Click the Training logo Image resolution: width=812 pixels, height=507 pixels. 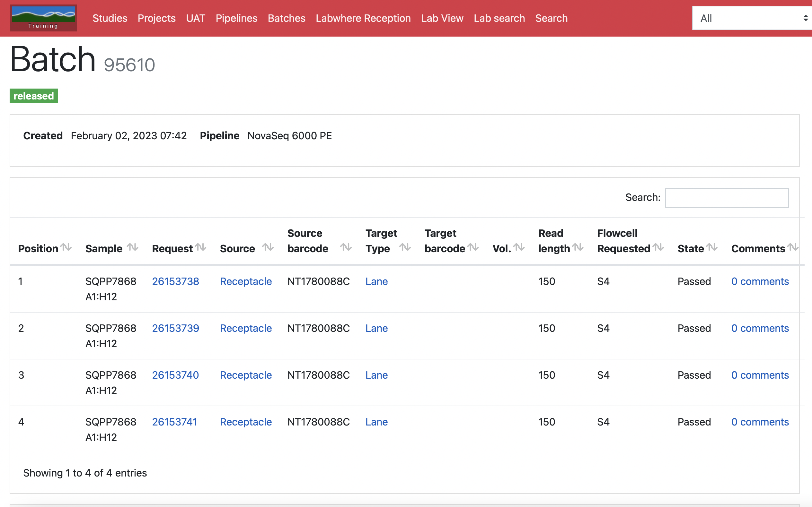click(x=43, y=18)
